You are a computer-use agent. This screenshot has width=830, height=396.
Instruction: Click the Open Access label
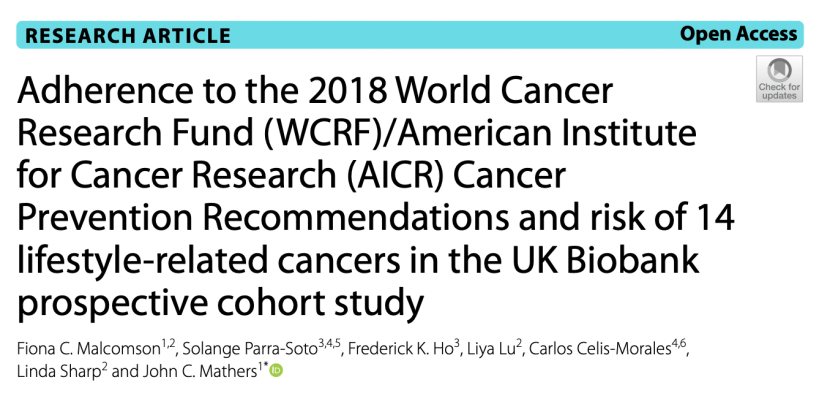coord(738,34)
